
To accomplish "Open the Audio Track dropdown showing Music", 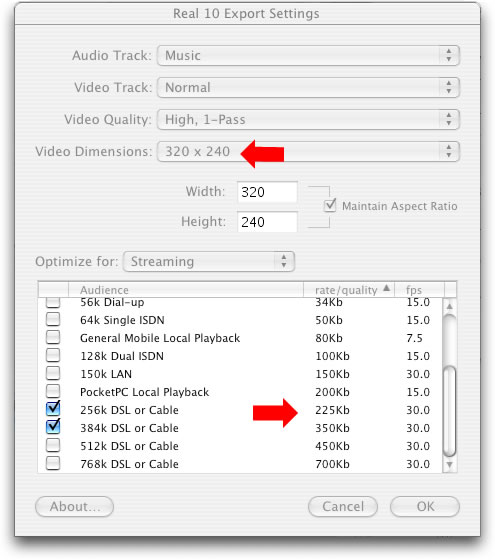I will coord(308,56).
